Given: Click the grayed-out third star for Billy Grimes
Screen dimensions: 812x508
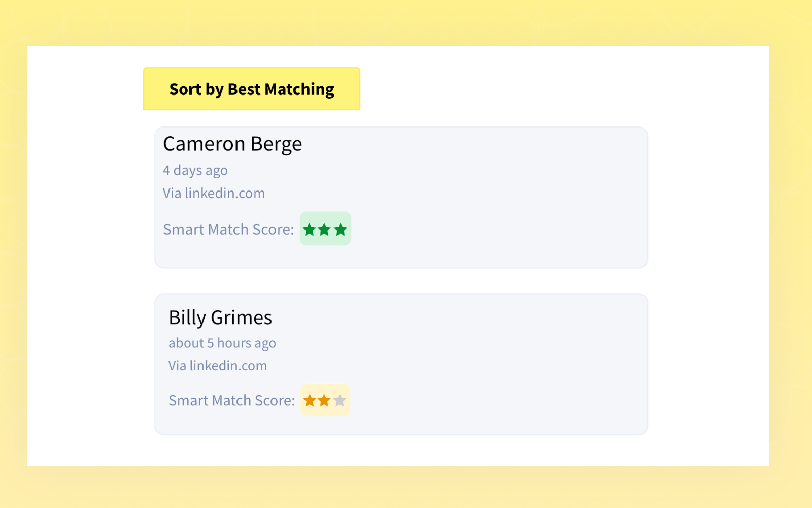Looking at the screenshot, I should tap(340, 400).
